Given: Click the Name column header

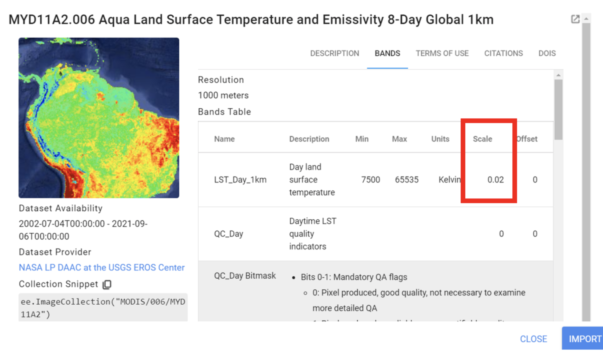Looking at the screenshot, I should [x=224, y=139].
